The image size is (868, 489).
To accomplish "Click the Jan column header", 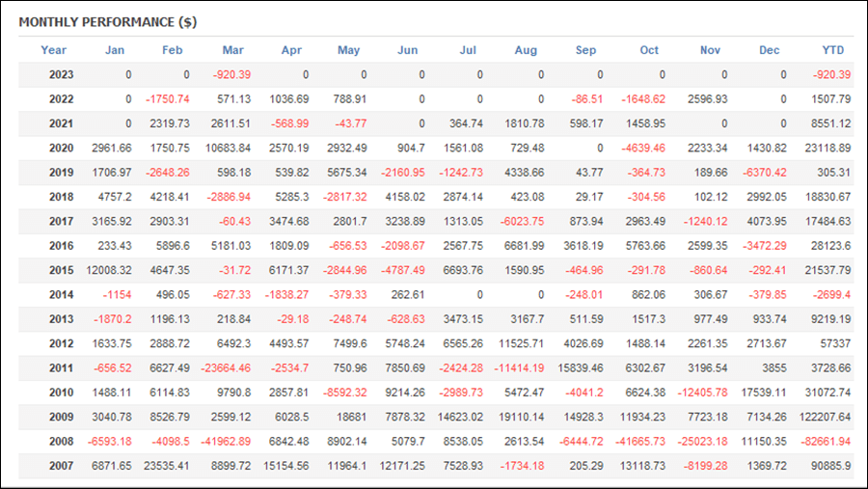I will coord(115,50).
